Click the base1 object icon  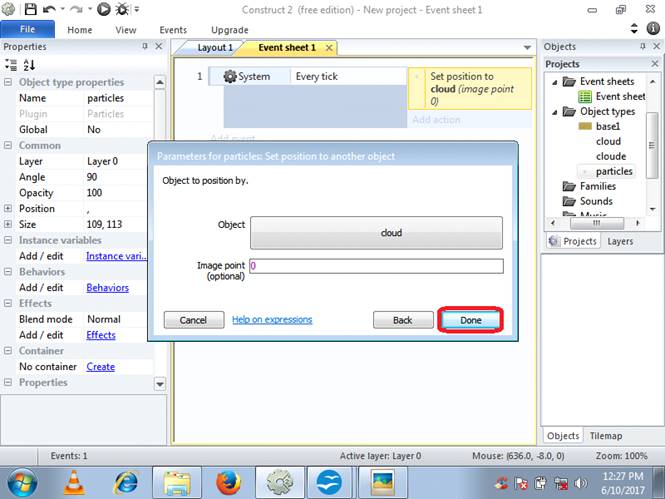click(x=585, y=126)
